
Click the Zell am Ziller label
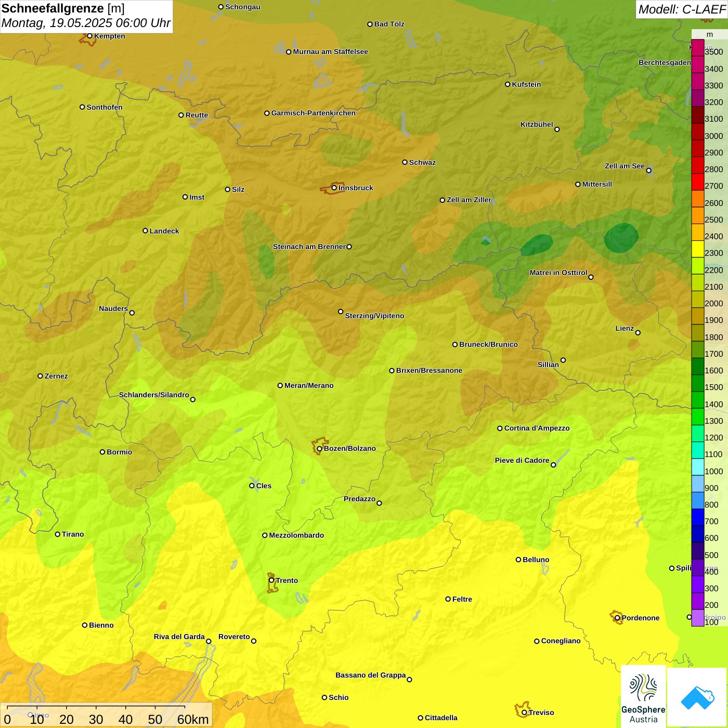[x=469, y=200]
